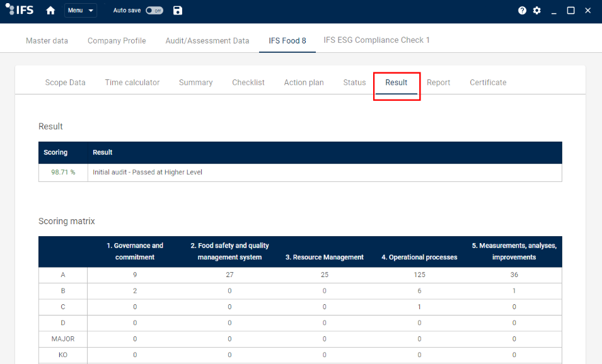Click '1. Governance and commitment' column header
This screenshot has width=602, height=364.
pyautogui.click(x=135, y=251)
